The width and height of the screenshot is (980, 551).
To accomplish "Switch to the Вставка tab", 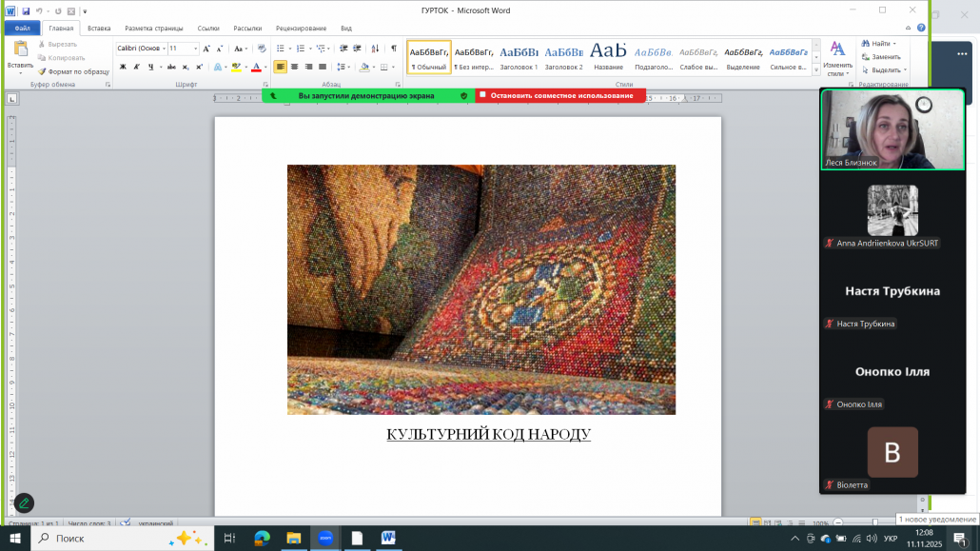I will click(x=99, y=29).
